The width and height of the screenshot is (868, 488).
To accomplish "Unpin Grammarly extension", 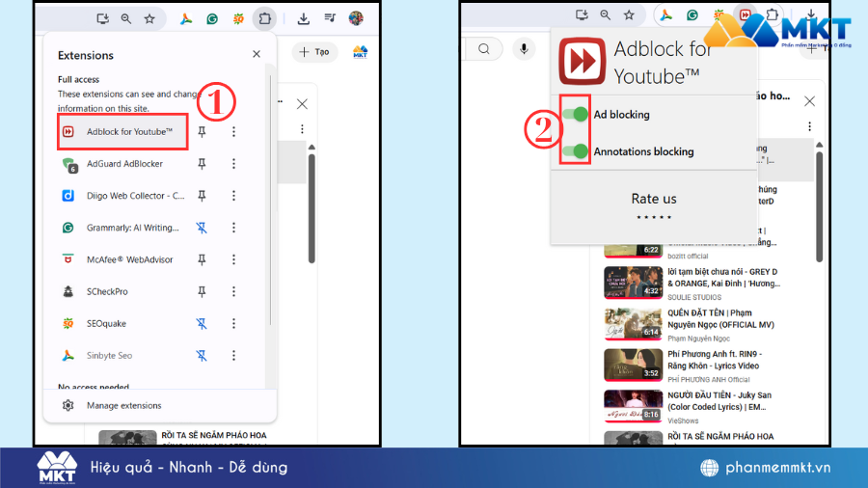I will point(203,228).
